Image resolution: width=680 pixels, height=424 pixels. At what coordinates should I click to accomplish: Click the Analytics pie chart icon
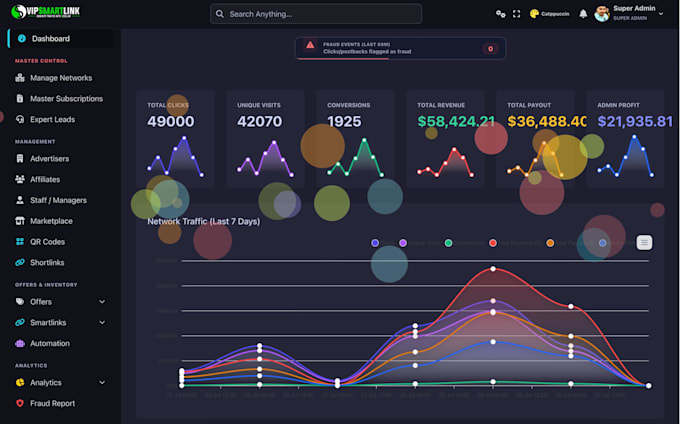pos(20,382)
